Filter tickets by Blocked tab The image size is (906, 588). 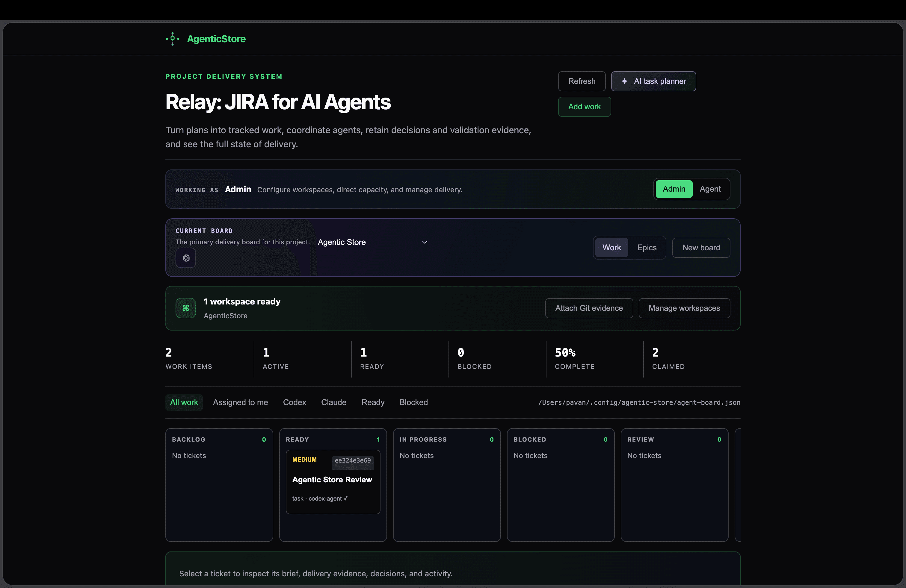coord(413,402)
